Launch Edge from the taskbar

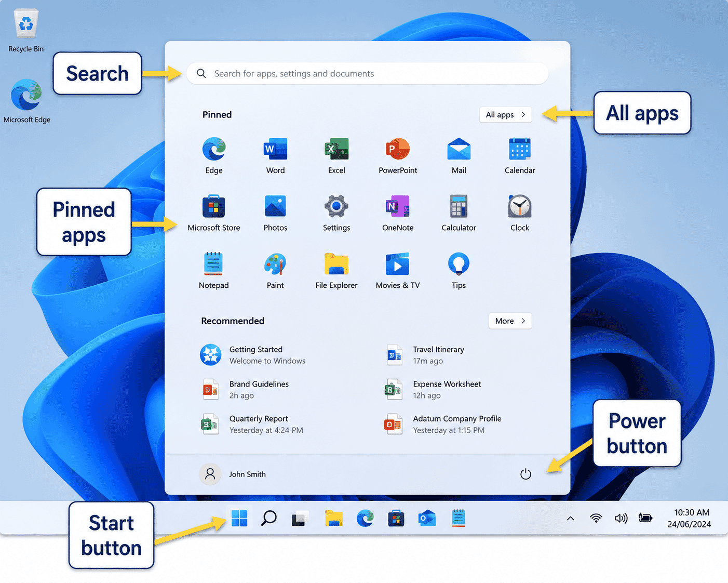(x=365, y=518)
